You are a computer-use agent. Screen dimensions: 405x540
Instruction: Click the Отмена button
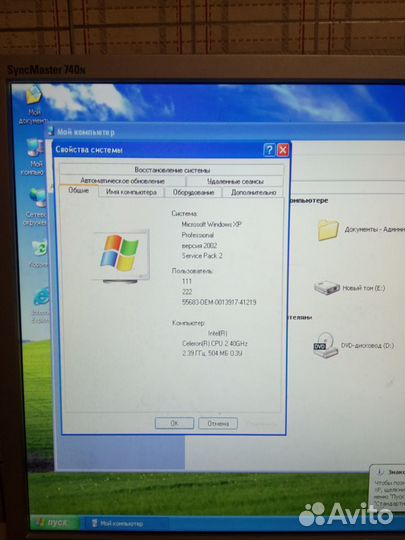218,423
